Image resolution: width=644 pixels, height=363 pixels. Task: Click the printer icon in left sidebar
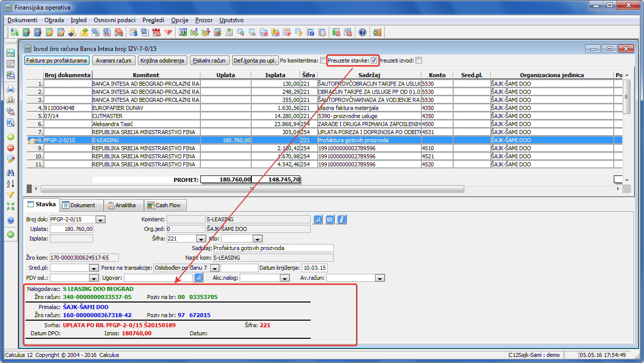coord(10,89)
